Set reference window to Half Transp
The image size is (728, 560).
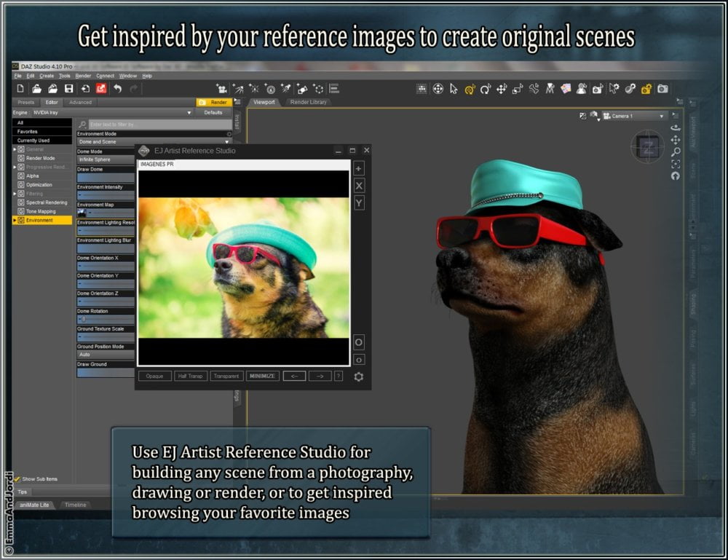(190, 376)
